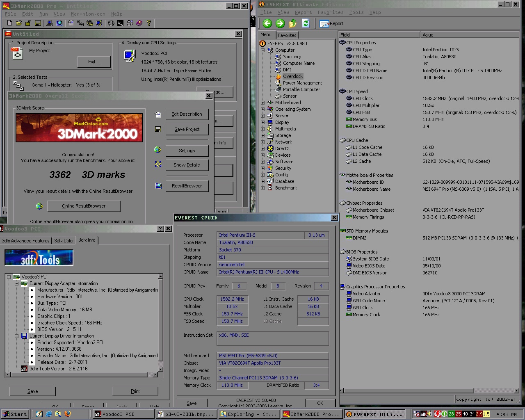Open the MadOnion.com menu in 3DMark2000

[x=88, y=14]
